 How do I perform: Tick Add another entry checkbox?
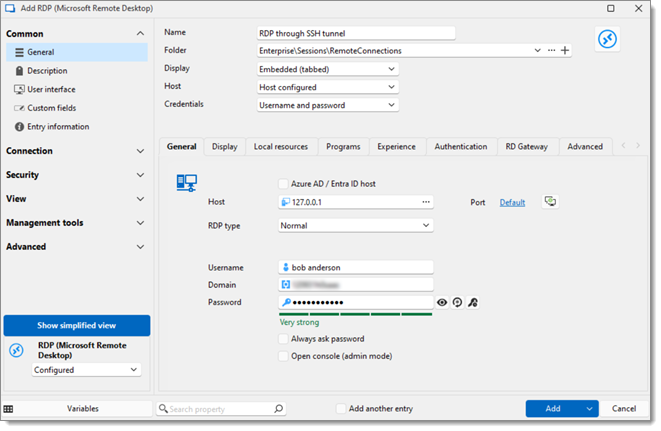[x=341, y=408]
